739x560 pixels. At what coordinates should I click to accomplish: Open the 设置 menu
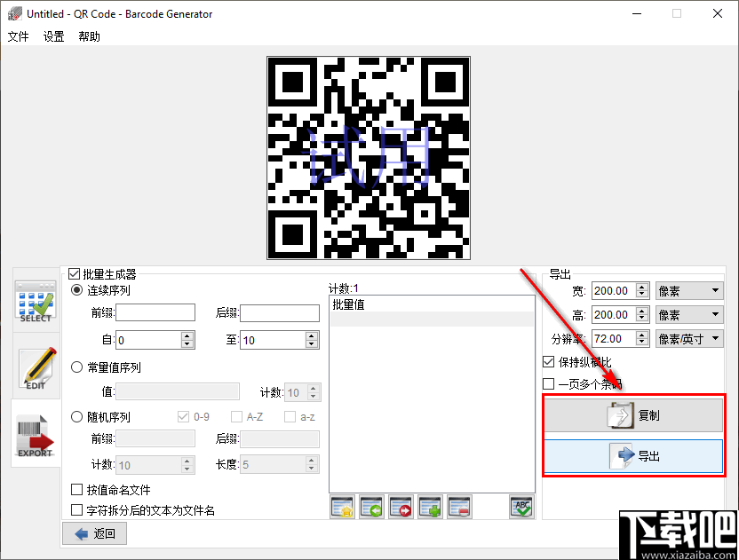click(x=52, y=37)
